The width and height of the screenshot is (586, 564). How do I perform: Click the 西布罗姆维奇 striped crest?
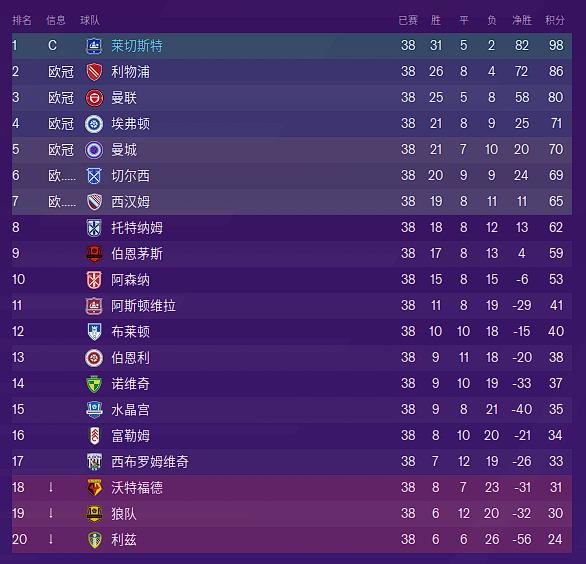(x=94, y=462)
